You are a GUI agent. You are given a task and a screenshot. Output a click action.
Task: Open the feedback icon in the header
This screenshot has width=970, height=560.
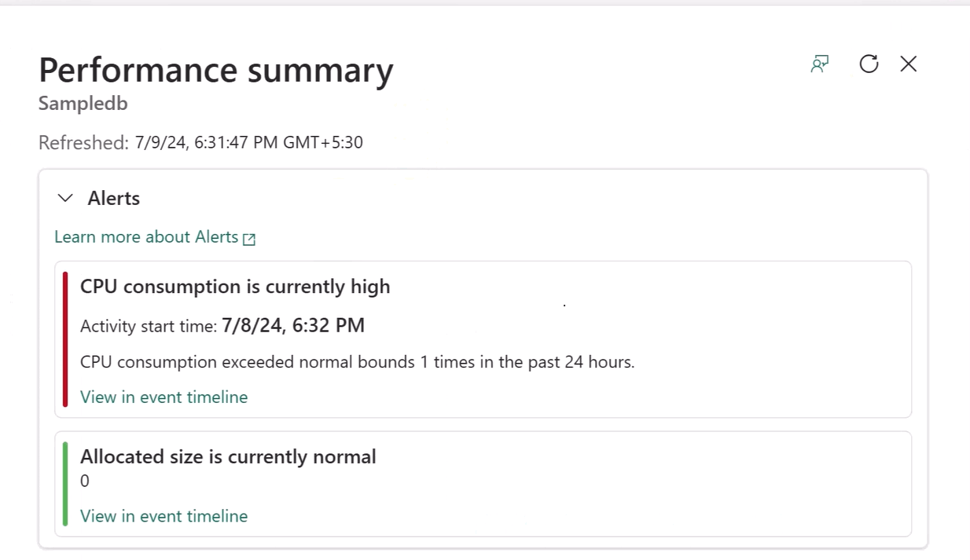820,64
